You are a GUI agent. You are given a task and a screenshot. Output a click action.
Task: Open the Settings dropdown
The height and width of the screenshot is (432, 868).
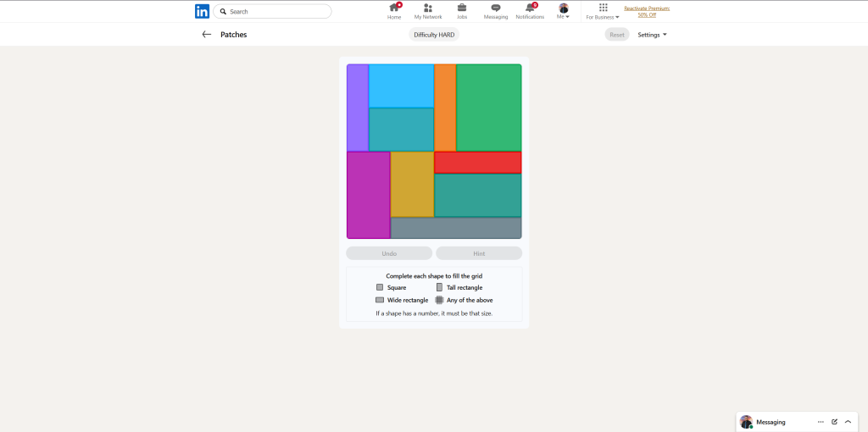[x=652, y=35]
